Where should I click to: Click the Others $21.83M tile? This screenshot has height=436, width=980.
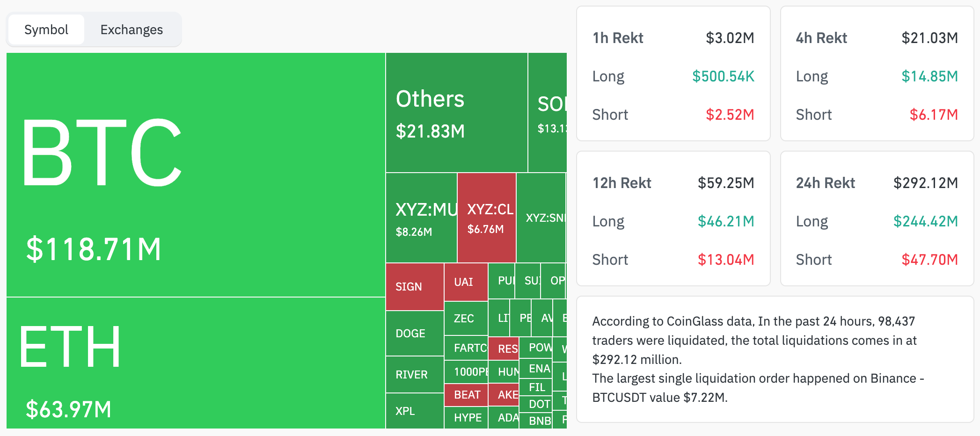(x=456, y=113)
